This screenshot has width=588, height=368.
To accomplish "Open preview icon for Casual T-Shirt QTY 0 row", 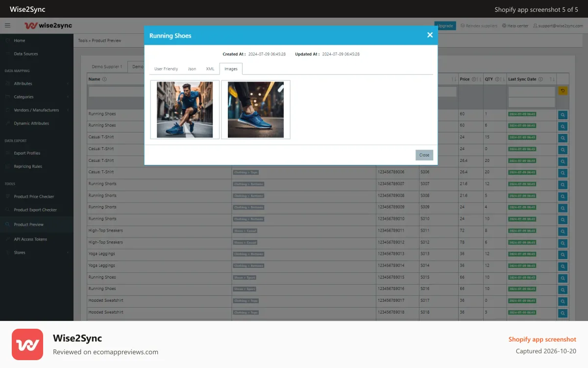I will [x=563, y=150].
